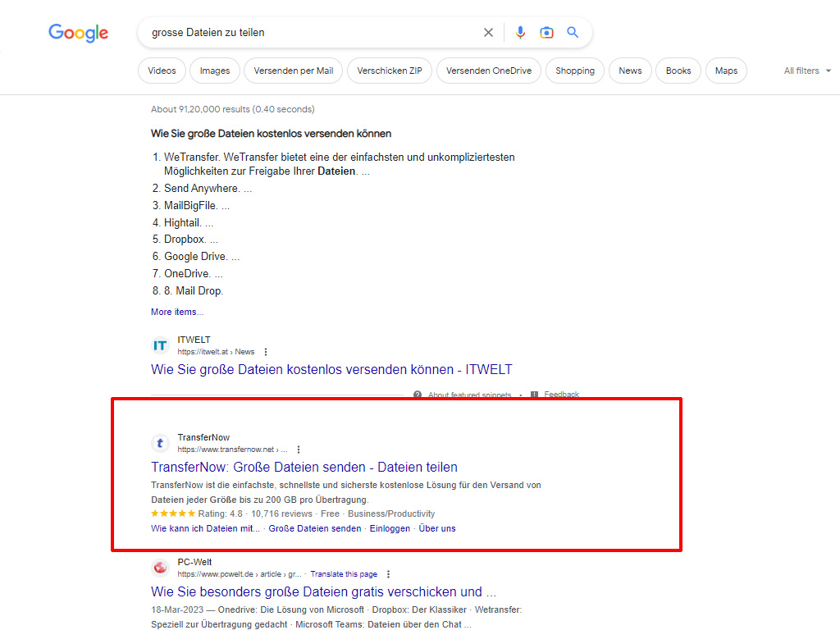Click the TransferNow site favicon
The height and width of the screenshot is (630, 840).
tap(161, 444)
